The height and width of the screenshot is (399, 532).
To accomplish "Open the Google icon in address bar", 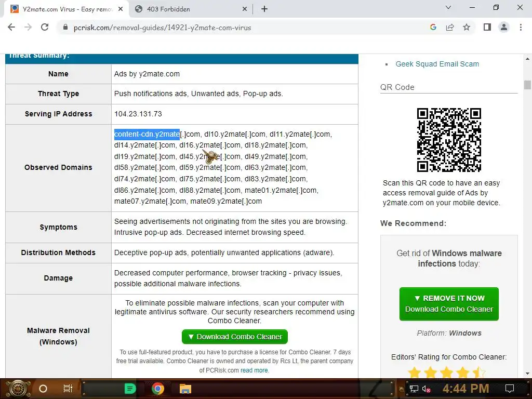I will 433,27.
